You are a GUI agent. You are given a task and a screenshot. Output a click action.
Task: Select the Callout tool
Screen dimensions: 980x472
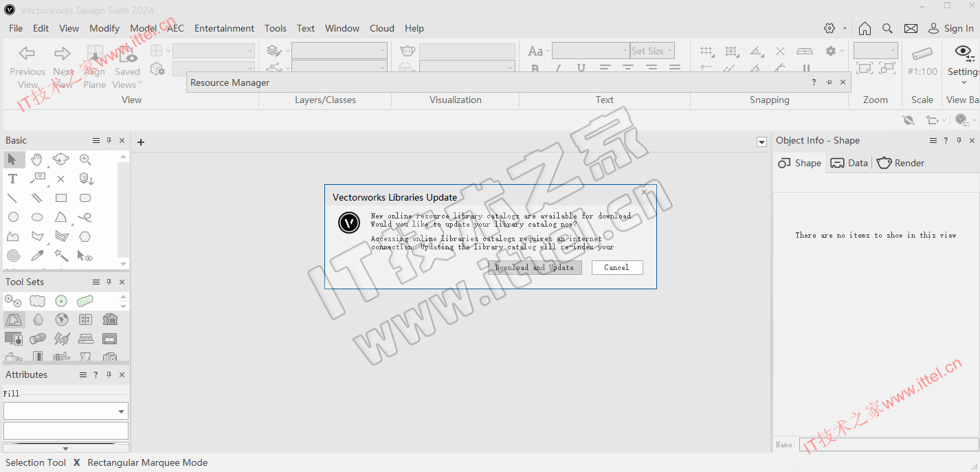pyautogui.click(x=37, y=179)
